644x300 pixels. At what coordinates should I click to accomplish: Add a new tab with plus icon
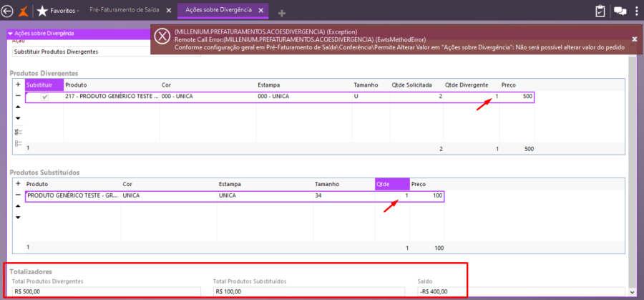[x=282, y=14]
